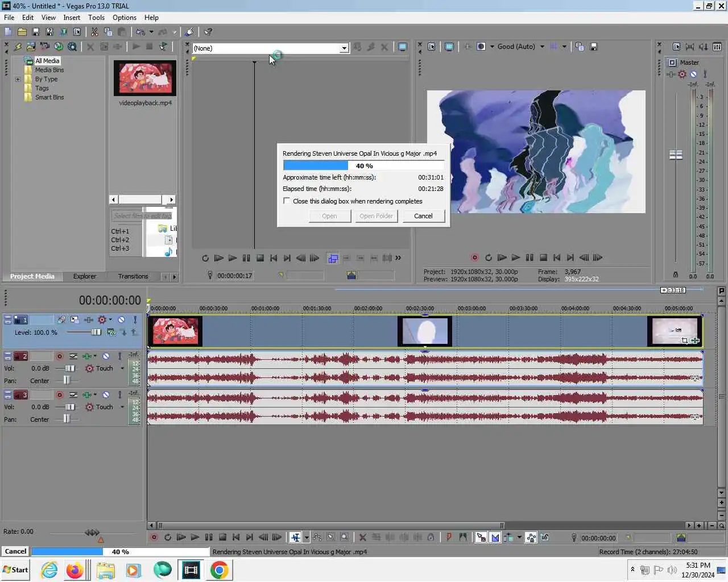728x582 pixels.
Task: Open video preview external monitor icon in trimmer
Action: (403, 47)
